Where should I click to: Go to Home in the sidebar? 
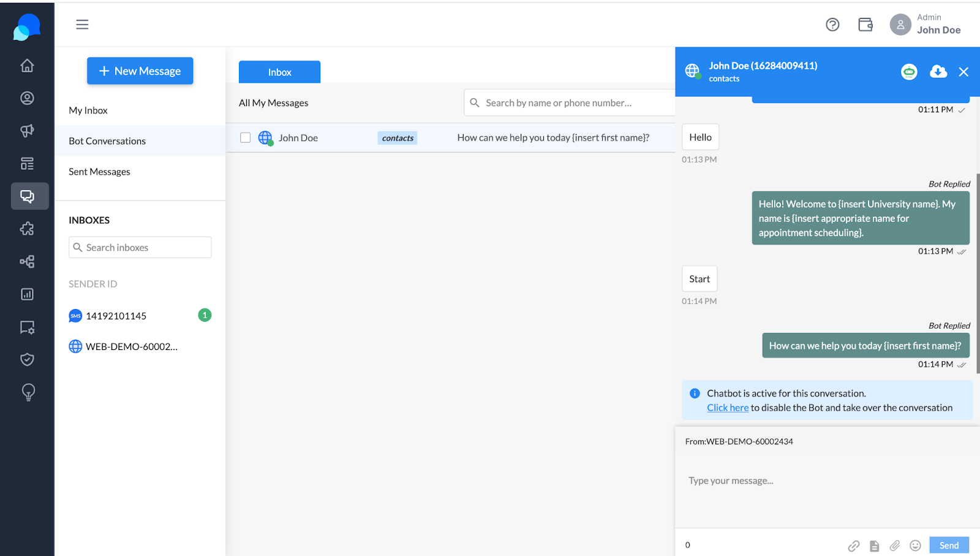click(x=27, y=66)
